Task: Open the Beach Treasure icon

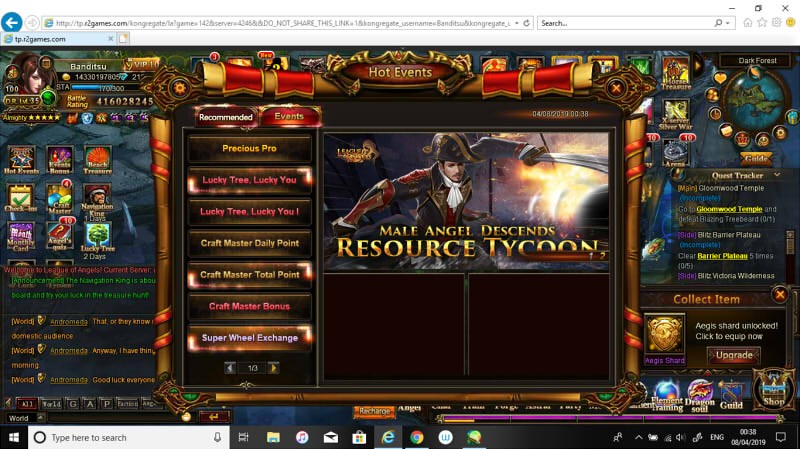Action: [x=97, y=160]
